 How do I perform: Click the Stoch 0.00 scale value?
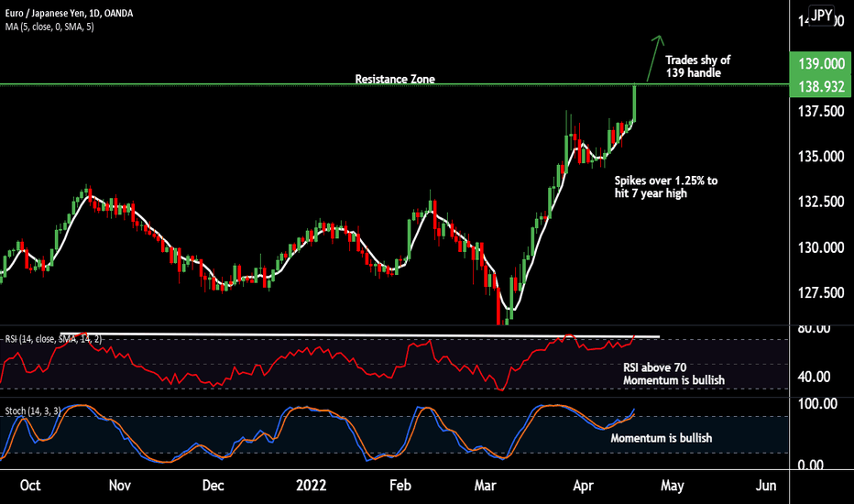click(x=811, y=465)
